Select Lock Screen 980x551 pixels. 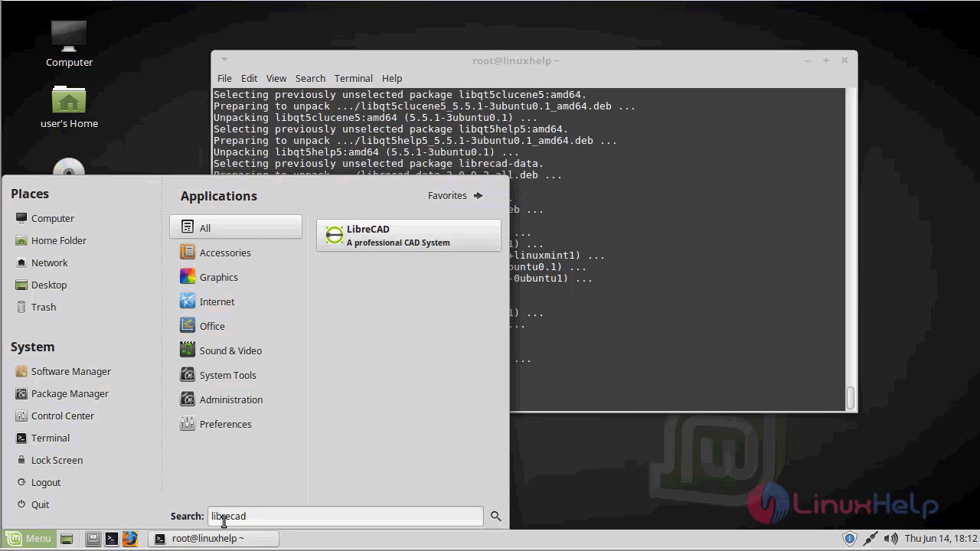click(49, 460)
